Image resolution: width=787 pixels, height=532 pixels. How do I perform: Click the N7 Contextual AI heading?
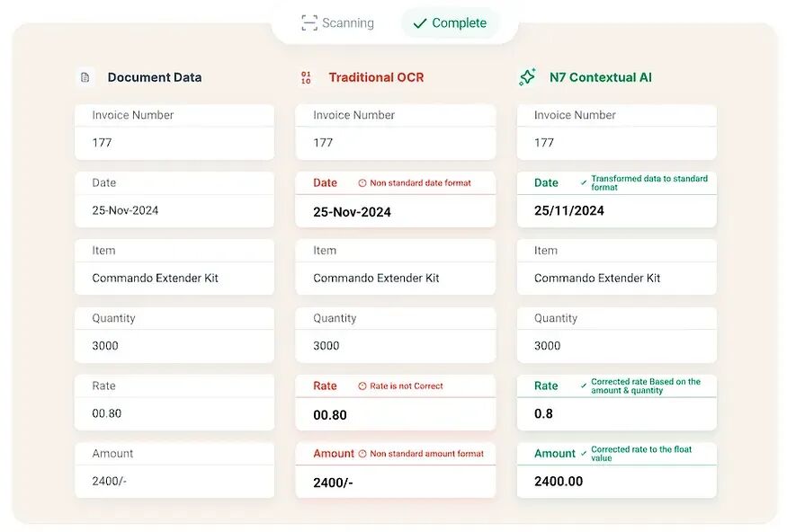[x=601, y=77]
